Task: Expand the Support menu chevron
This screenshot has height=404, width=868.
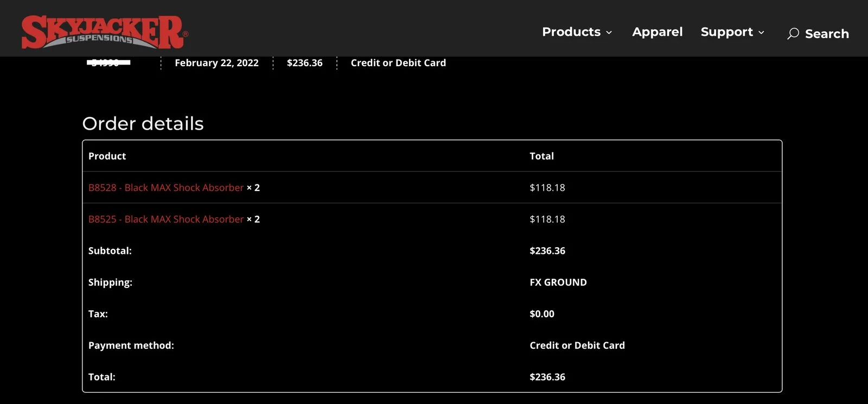Action: 761,33
